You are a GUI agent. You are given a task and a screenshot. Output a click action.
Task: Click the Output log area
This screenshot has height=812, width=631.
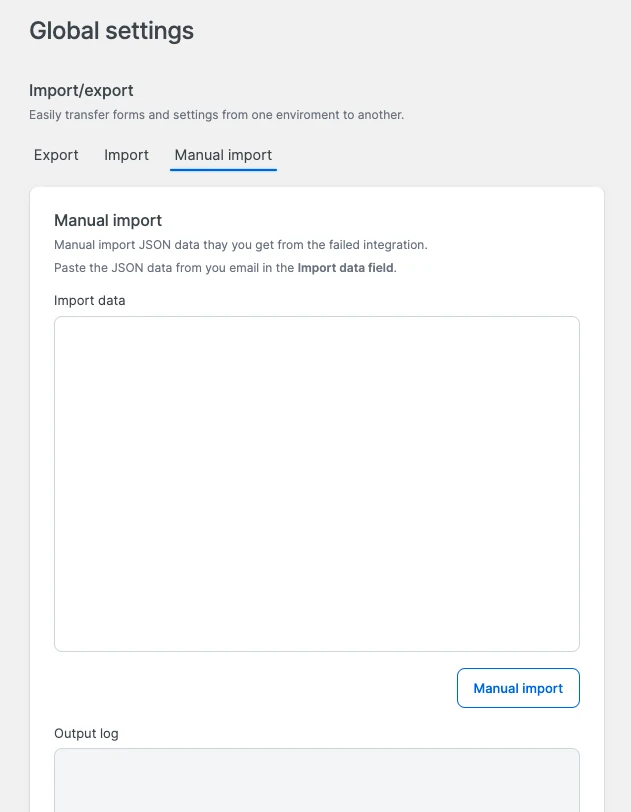316,780
